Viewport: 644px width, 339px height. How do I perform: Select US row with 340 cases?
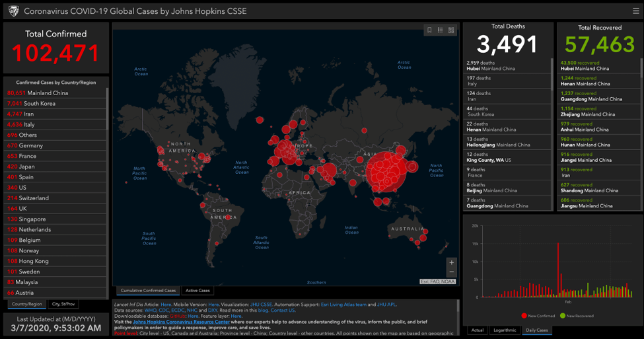pos(55,188)
